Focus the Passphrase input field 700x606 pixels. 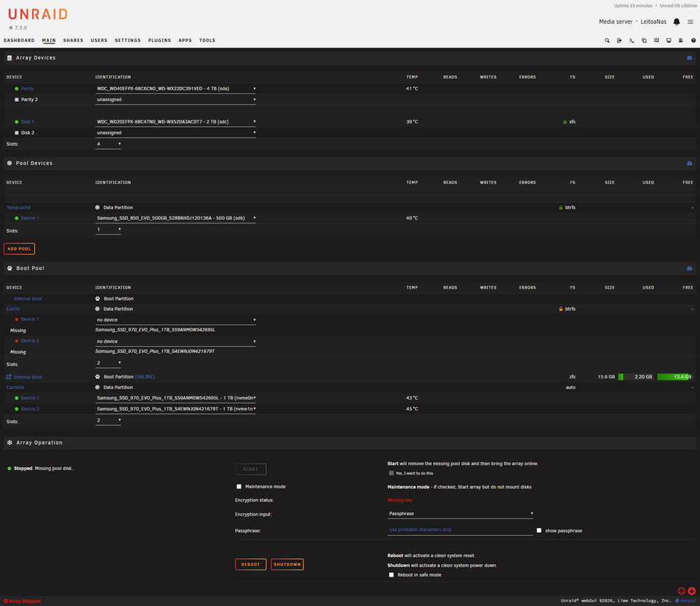pyautogui.click(x=460, y=530)
